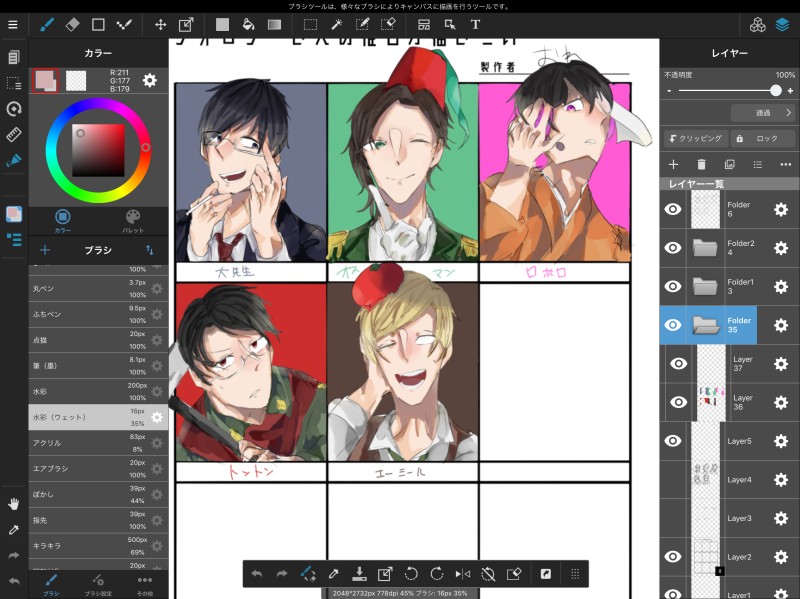Select the Text tool
This screenshot has height=599, width=800.
click(475, 24)
